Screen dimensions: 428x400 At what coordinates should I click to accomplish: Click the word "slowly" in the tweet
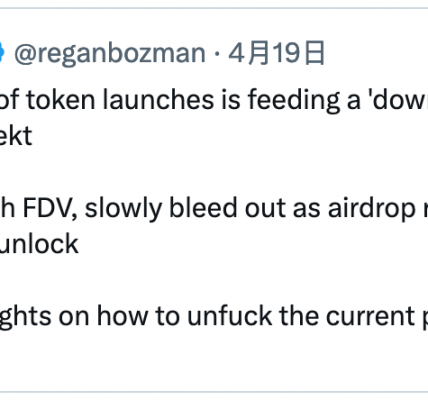coord(123,210)
